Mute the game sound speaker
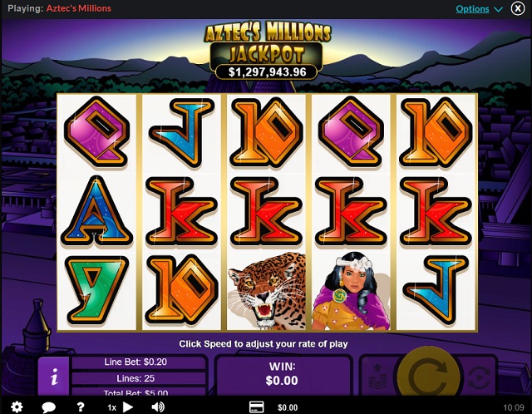This screenshot has height=414, width=532. 158,407
